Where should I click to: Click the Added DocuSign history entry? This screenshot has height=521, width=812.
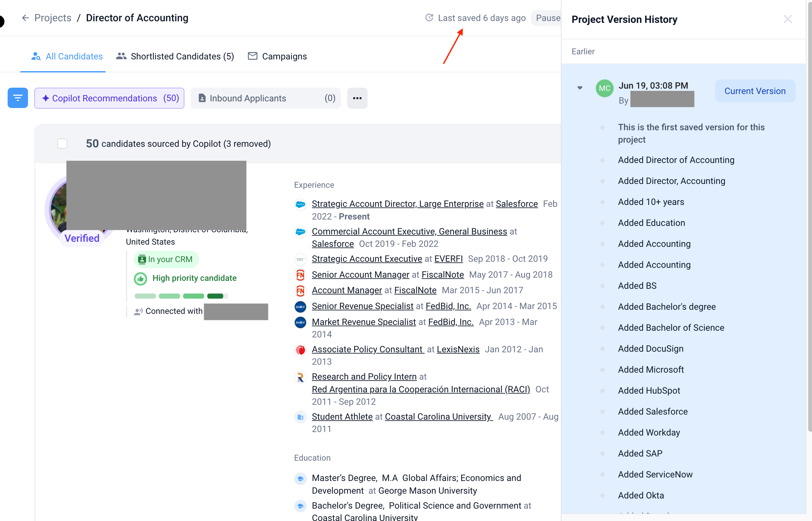[650, 348]
